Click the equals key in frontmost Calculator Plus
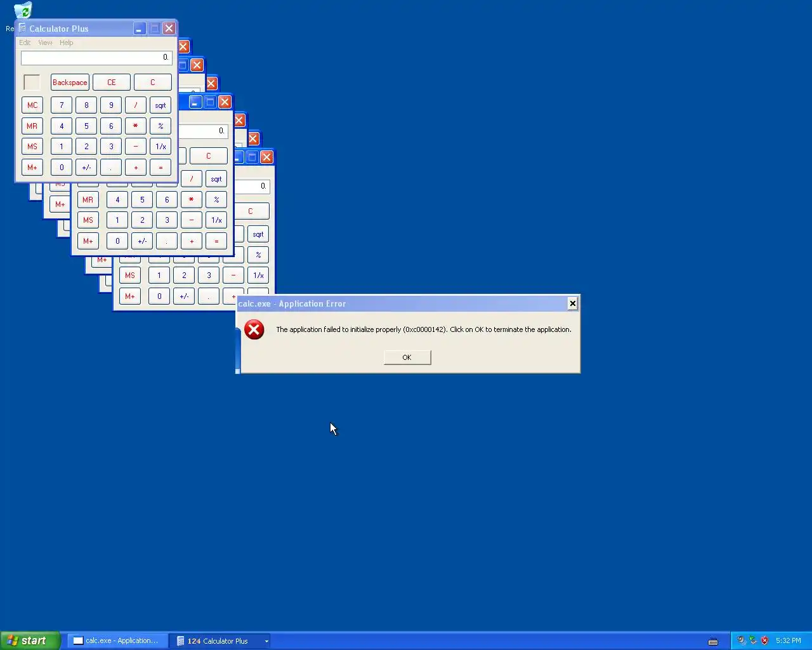 160,168
